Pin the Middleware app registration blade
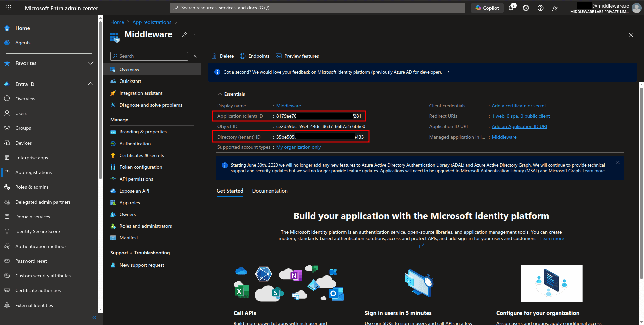Image resolution: width=644 pixels, height=325 pixels. coord(184,35)
